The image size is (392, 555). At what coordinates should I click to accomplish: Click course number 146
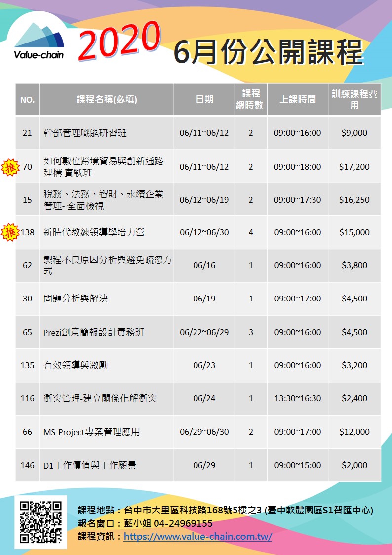27,465
